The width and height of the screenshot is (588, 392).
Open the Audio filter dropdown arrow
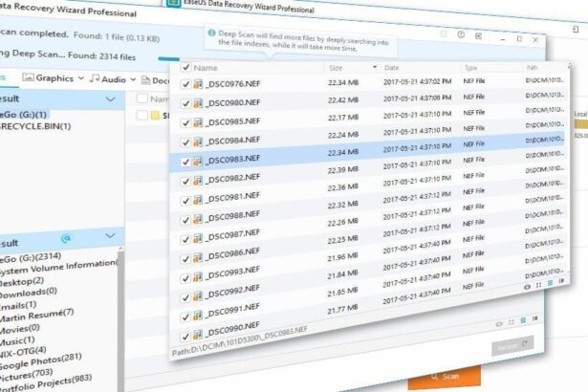(x=133, y=79)
